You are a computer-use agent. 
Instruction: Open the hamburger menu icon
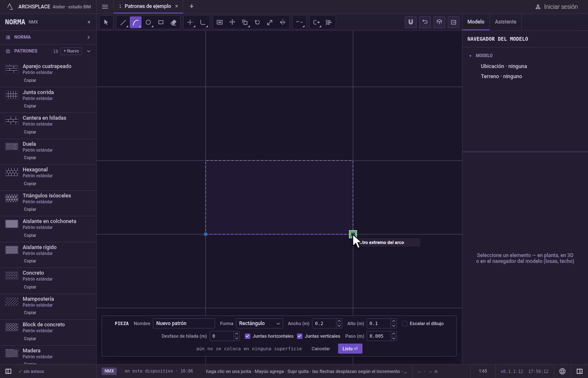[105, 6]
